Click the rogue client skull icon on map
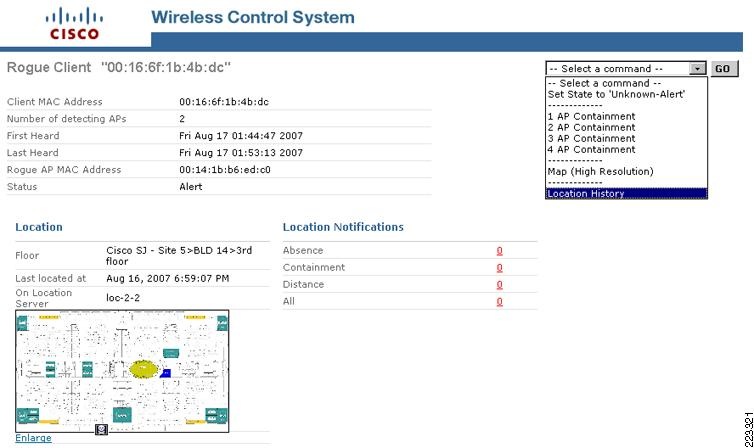754x448 pixels. point(101,429)
